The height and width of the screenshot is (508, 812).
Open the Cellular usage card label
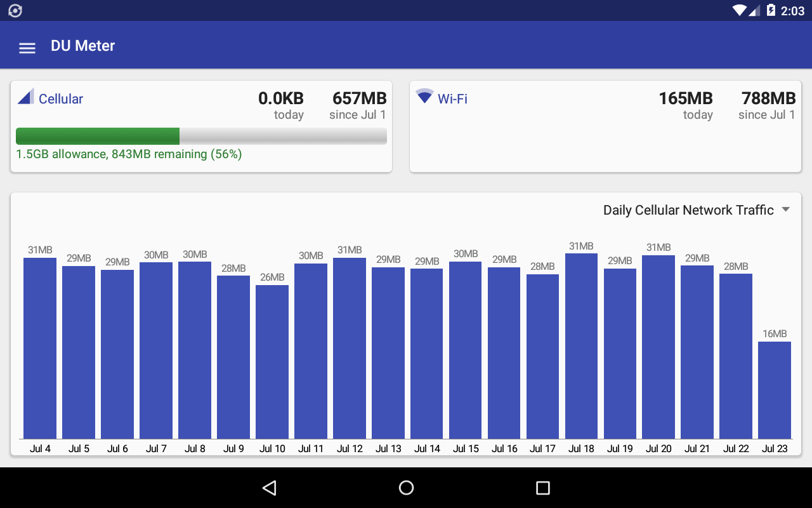pos(61,99)
